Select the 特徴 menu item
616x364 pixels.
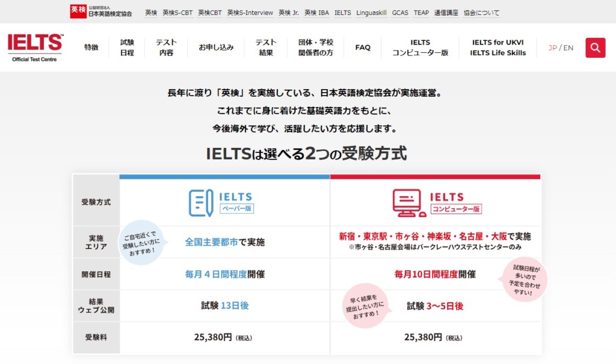(x=91, y=47)
